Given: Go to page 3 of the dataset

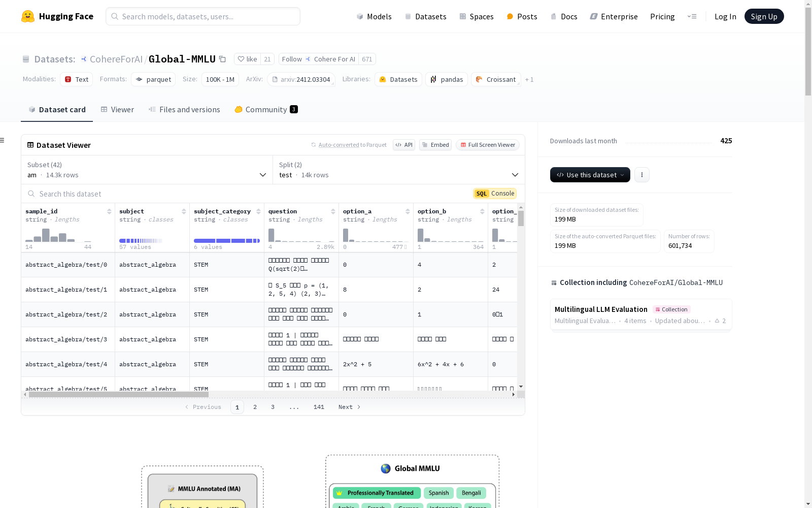Looking at the screenshot, I should tap(273, 407).
